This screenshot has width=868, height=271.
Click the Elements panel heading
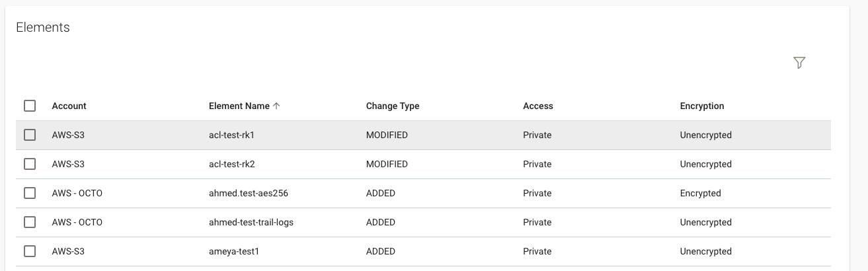click(43, 27)
